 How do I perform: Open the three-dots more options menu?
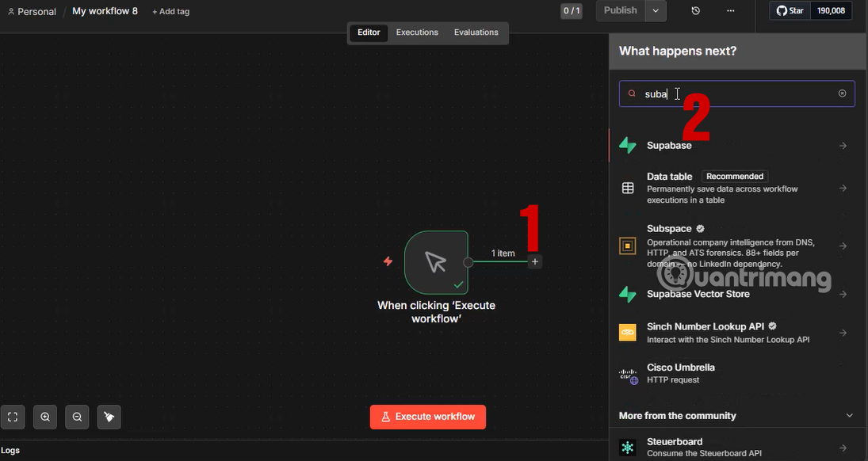(731, 10)
